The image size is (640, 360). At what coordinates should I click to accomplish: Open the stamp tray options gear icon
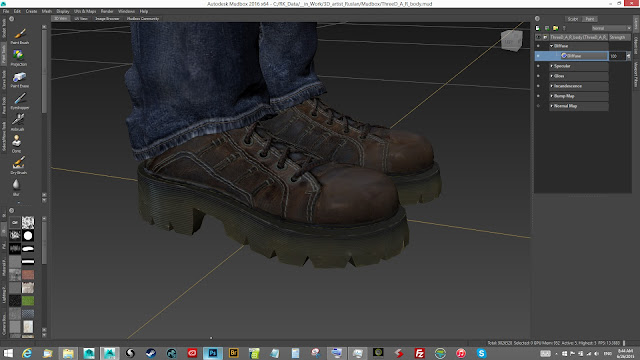pos(11,211)
